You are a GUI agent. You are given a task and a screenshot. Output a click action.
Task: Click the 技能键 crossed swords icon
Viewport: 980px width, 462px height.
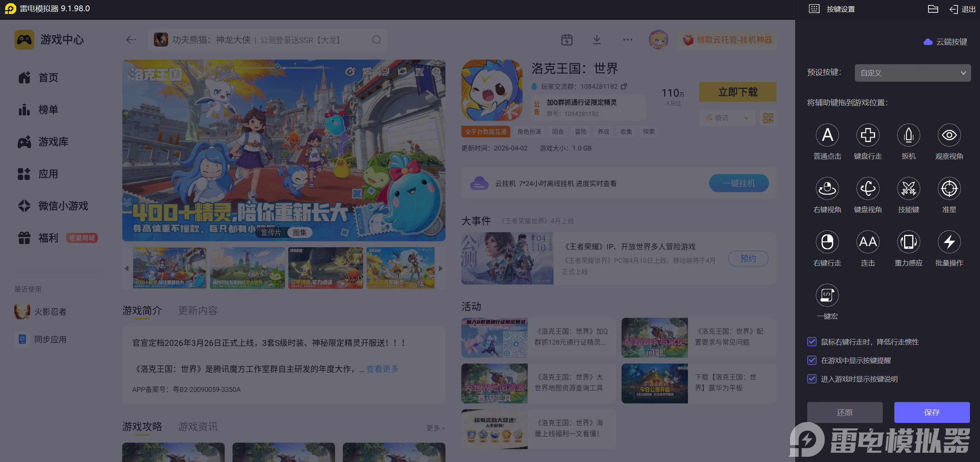coord(908,189)
